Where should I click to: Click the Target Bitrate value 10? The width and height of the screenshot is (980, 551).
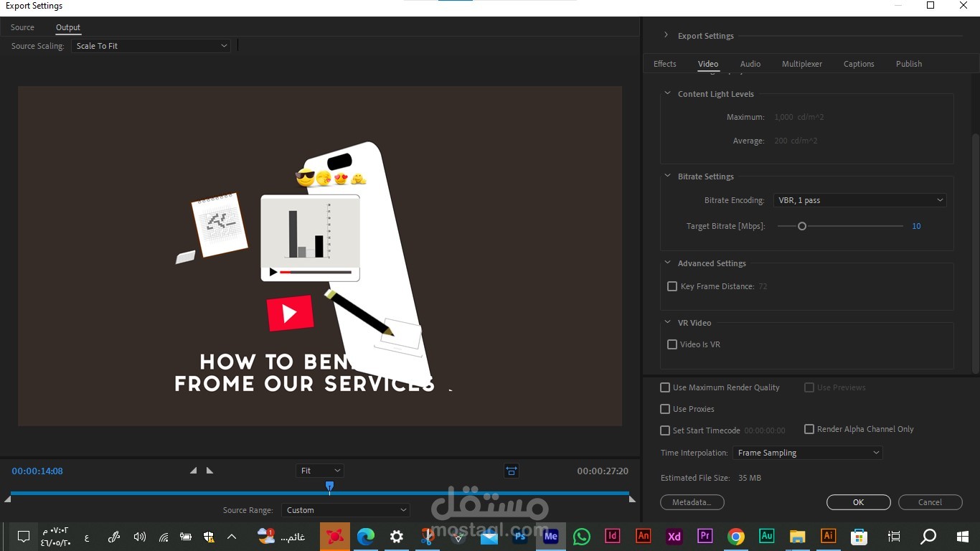[916, 226]
